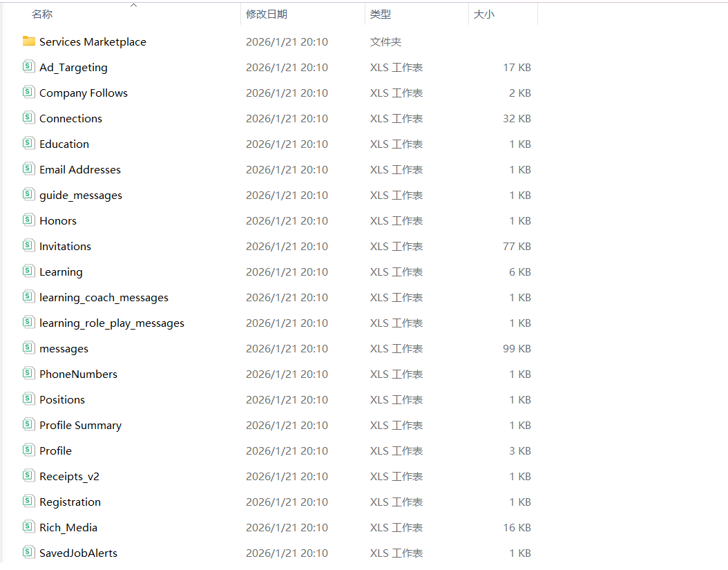Click the Excel icon beside Email Addresses
This screenshot has height=570, width=728.
[x=28, y=169]
